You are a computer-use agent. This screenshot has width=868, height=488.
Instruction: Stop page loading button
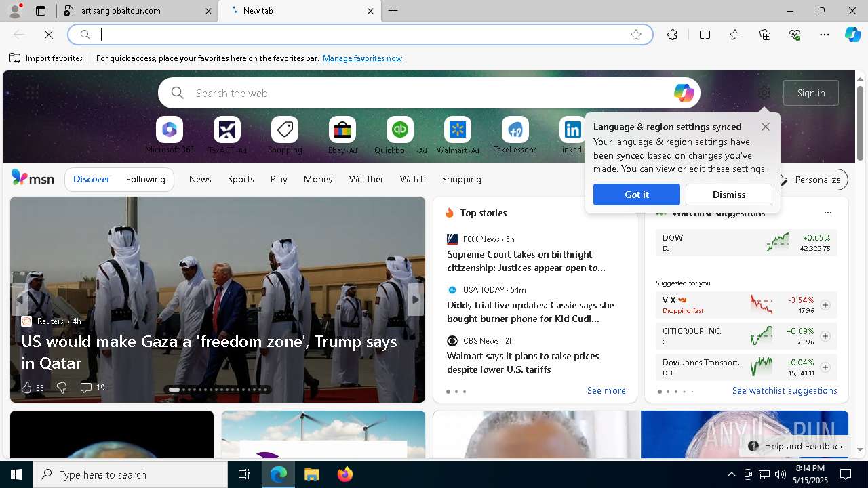coord(49,35)
